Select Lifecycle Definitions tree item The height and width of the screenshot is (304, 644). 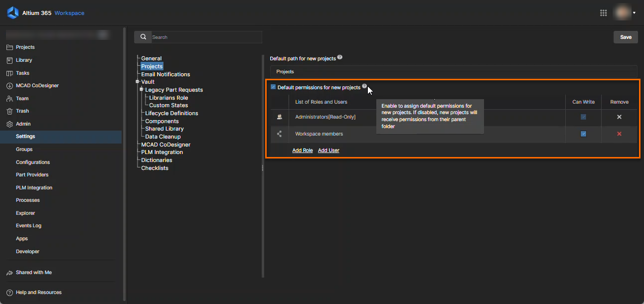[x=171, y=113]
